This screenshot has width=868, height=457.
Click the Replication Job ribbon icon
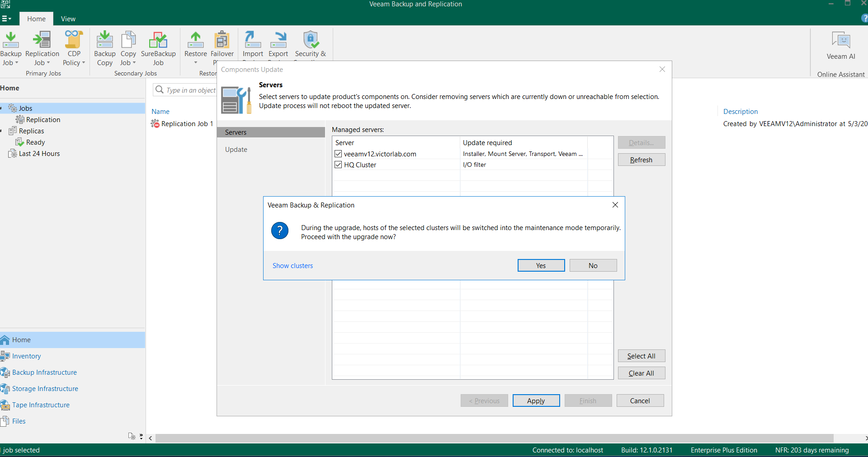click(x=42, y=41)
